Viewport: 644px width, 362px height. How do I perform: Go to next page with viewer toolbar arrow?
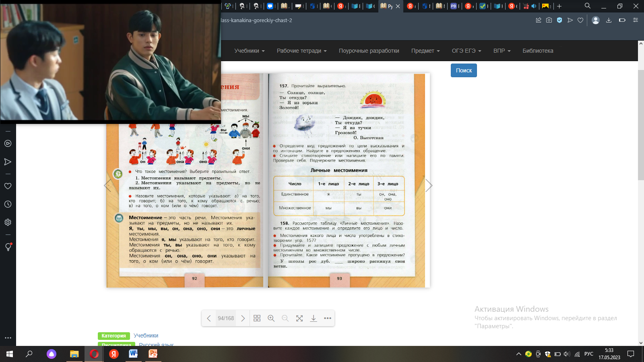243,318
